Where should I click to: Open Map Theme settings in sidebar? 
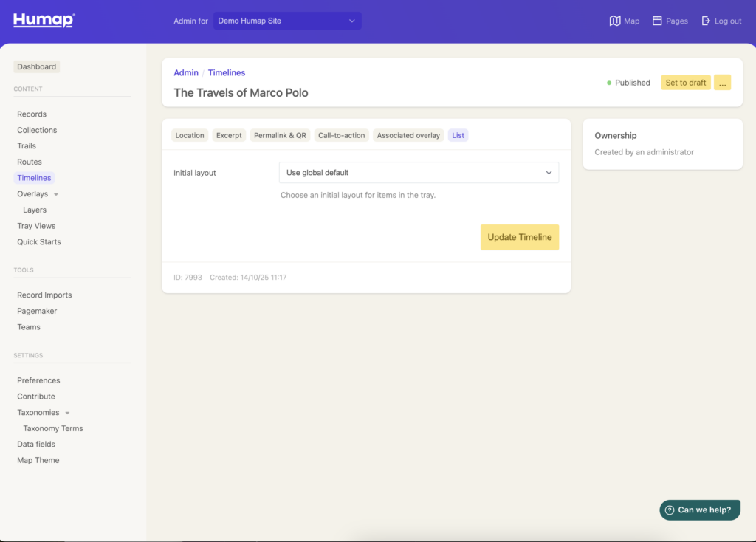pyautogui.click(x=38, y=460)
